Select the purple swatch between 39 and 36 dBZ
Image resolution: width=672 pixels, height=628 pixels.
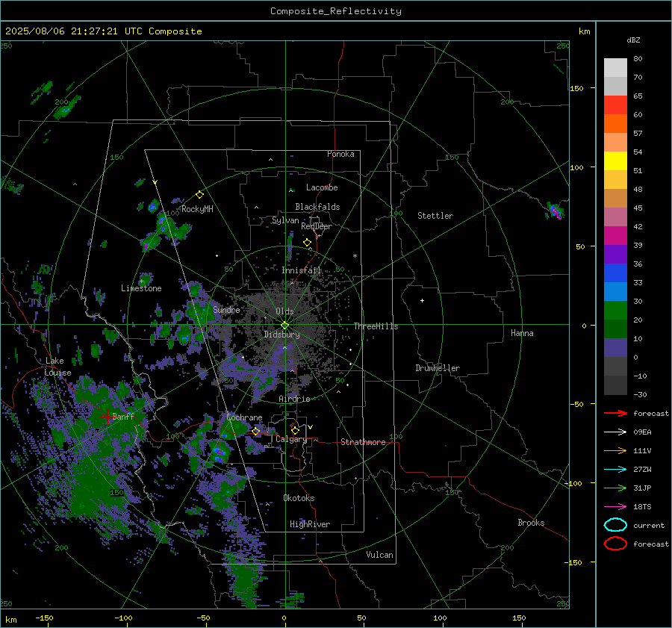click(615, 254)
